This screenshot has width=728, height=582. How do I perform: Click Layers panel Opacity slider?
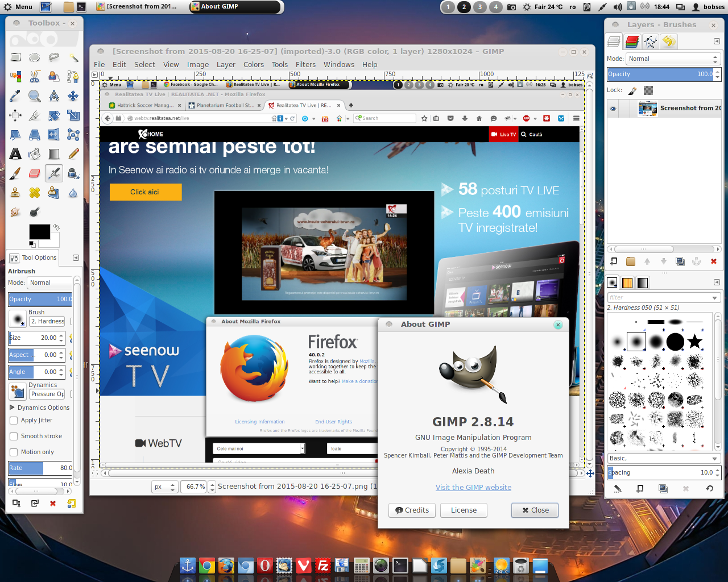click(x=664, y=74)
